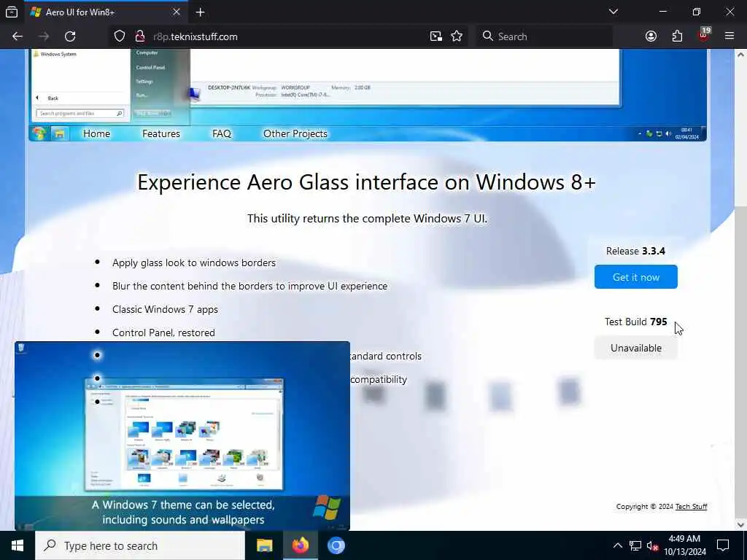Click the 'Classic Windows 7 apps' bullet text

click(165, 309)
